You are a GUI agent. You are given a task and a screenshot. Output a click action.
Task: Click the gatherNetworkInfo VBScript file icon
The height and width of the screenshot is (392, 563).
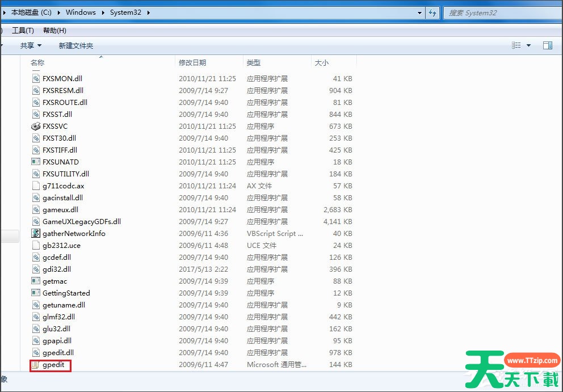tap(35, 233)
